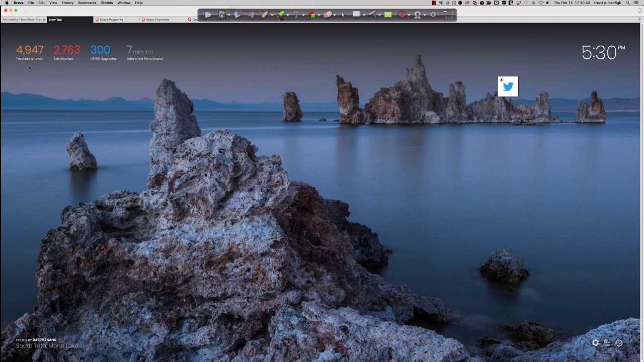Select red-green shapes tool in annotation toolbar
Screen dimensions: 644x362
pos(311,15)
